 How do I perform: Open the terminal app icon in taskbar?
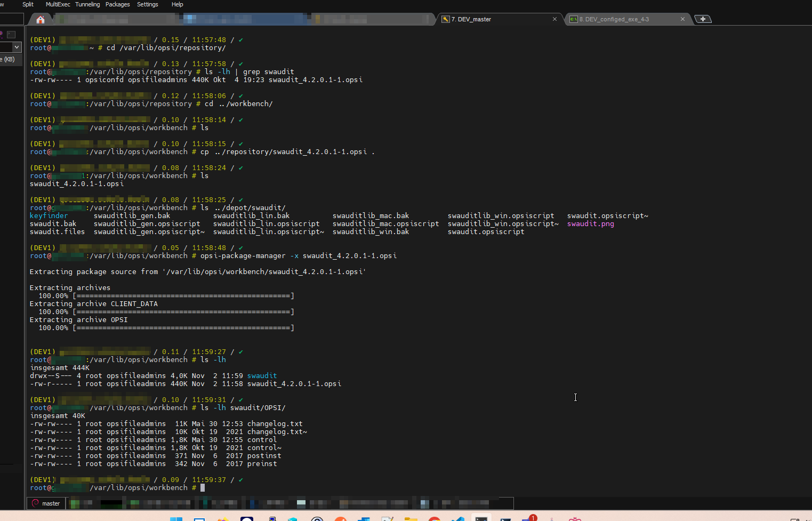click(x=481, y=519)
